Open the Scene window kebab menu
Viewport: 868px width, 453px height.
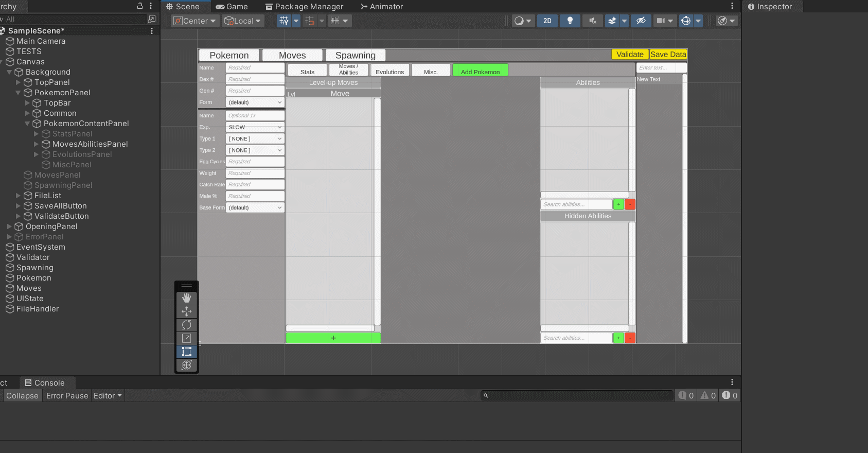tap(732, 6)
